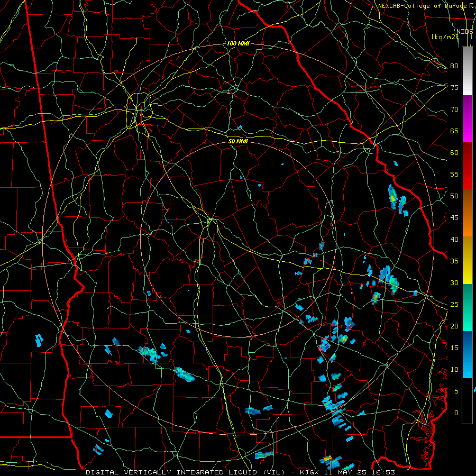Click the "60" value on the color scale
The height and width of the screenshot is (476, 476).
[454, 153]
